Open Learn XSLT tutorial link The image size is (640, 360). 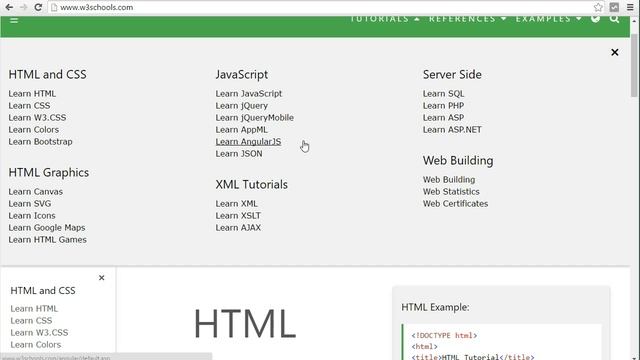[238, 216]
